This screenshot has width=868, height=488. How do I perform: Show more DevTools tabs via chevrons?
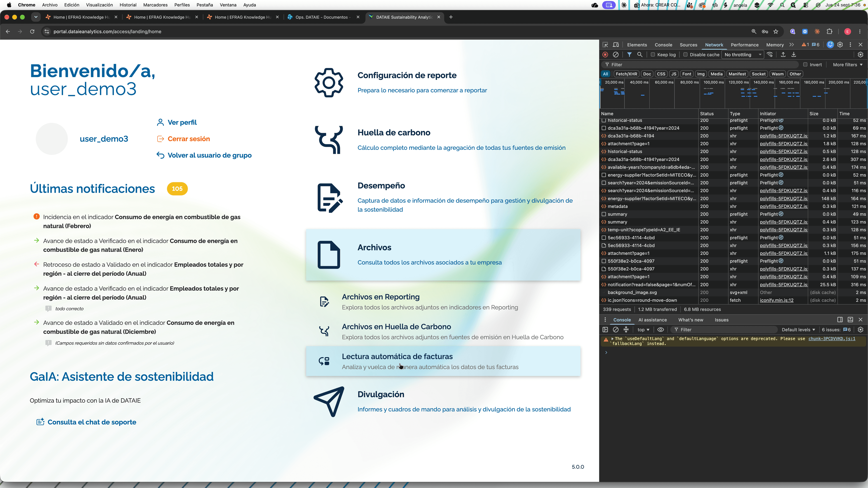click(x=792, y=45)
